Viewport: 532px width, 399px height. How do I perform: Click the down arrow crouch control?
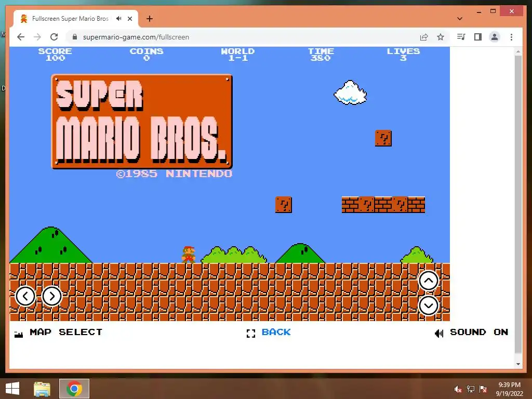tap(429, 305)
